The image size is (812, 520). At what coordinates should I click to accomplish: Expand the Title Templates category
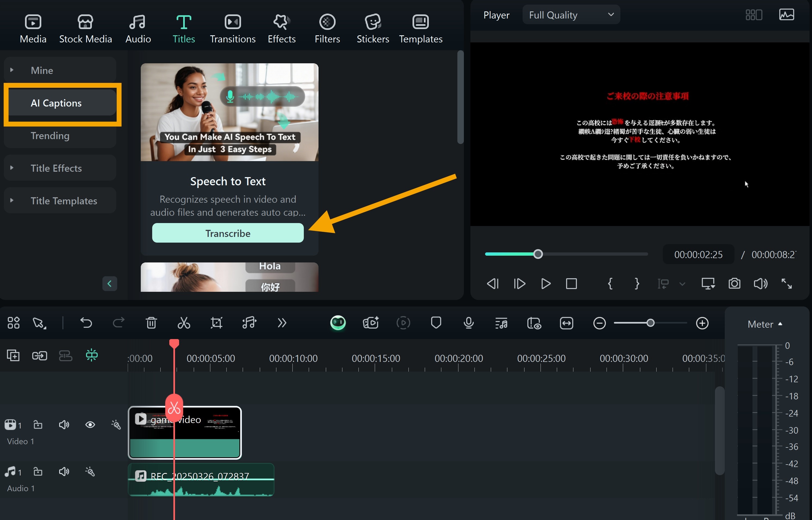[64, 201]
